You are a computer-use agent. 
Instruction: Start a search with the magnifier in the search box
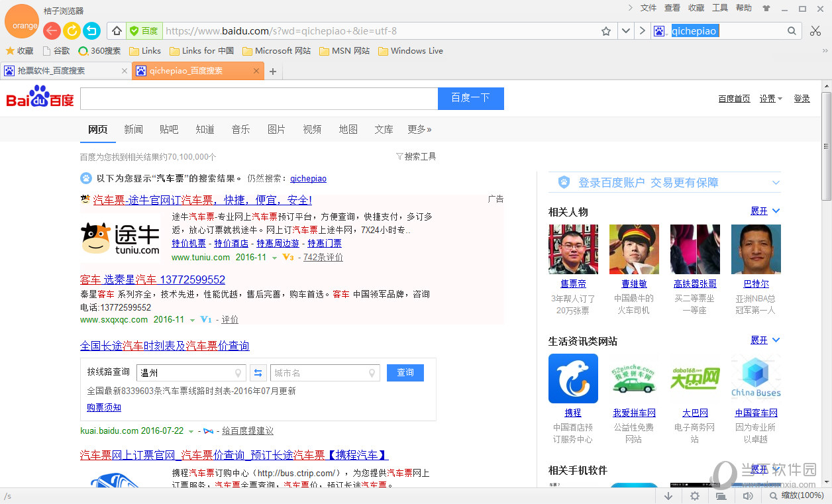click(791, 30)
